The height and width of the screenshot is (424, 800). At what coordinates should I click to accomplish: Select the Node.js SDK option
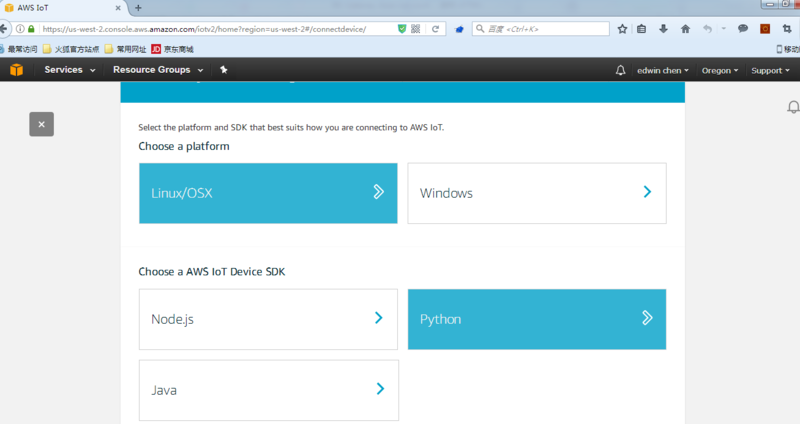click(268, 319)
